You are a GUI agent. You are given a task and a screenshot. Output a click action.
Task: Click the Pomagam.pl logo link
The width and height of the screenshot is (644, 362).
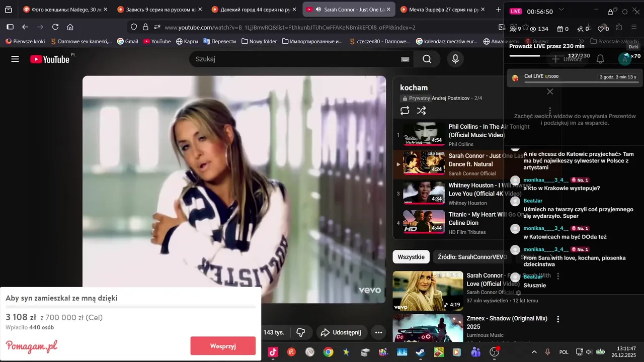[x=32, y=346]
